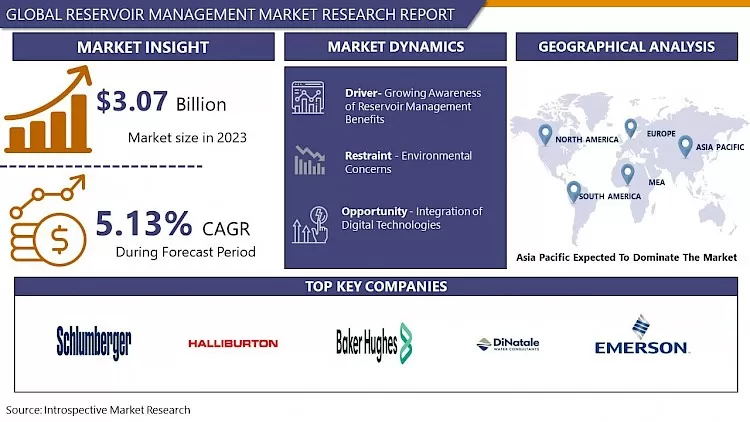Viewport: 750px width, 422px height.
Task: Click the SOUTH AMERICA map label
Action: [610, 196]
